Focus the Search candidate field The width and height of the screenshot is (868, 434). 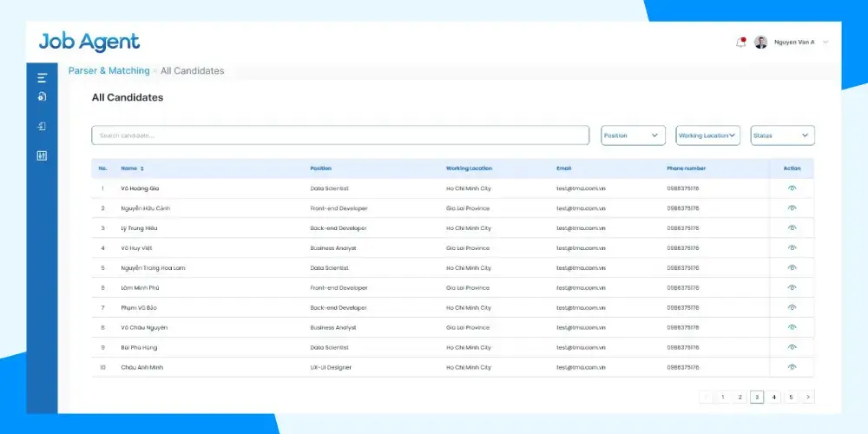pyautogui.click(x=340, y=135)
